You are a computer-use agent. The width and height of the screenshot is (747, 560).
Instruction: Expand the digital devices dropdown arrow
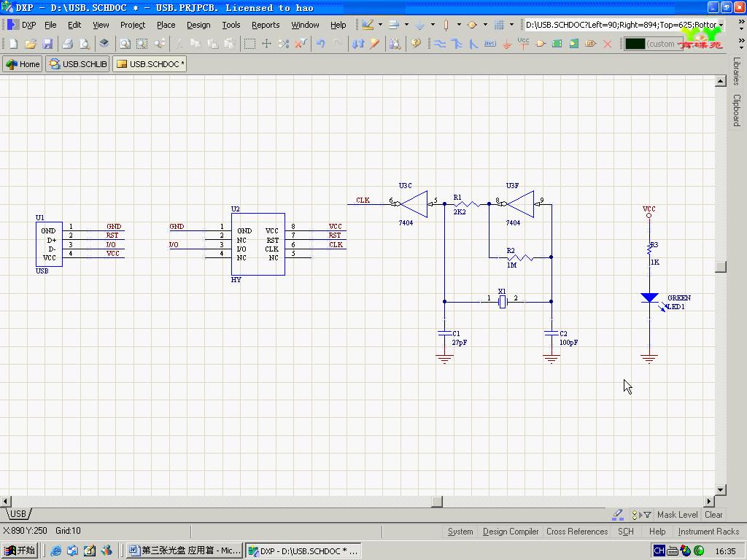click(459, 25)
